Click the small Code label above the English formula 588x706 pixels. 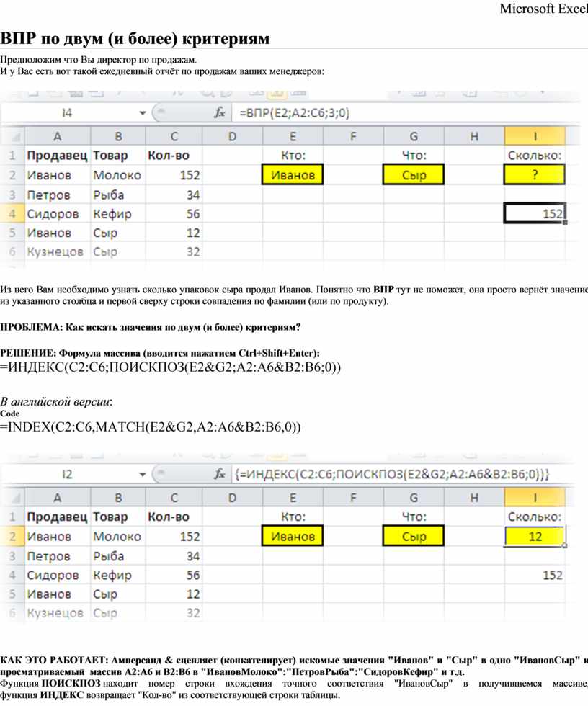[9, 414]
